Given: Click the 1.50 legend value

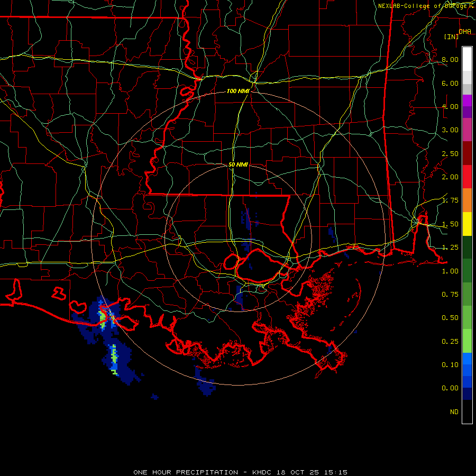Looking at the screenshot, I should coord(450,224).
